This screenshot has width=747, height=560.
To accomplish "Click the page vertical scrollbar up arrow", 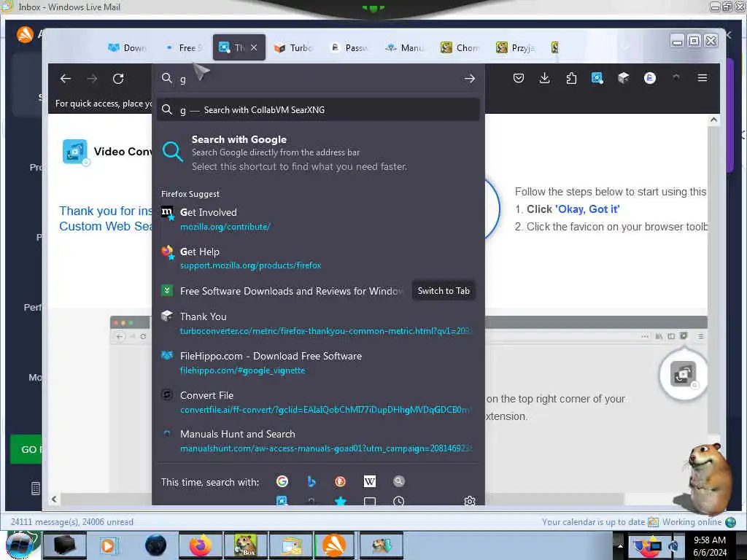I will click(713, 120).
